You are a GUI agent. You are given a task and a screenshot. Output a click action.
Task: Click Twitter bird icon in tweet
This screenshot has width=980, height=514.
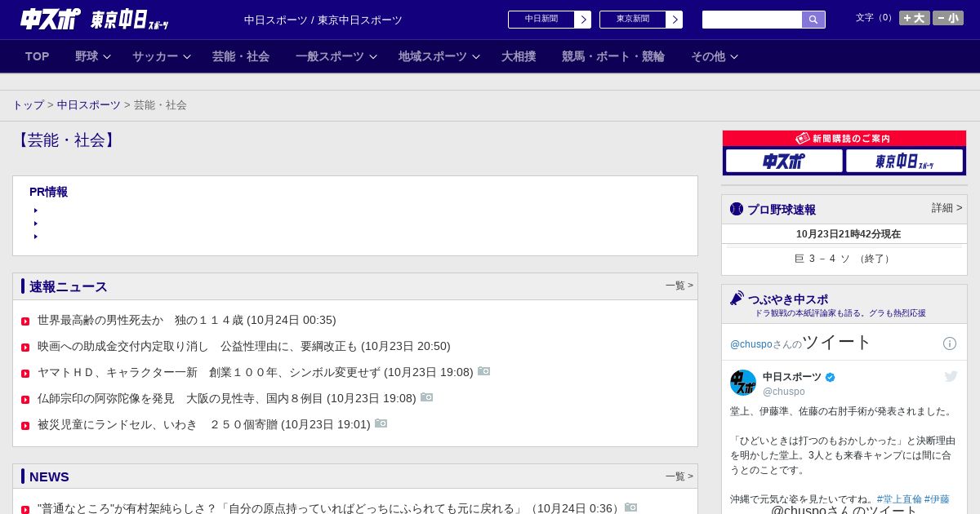coord(951,376)
